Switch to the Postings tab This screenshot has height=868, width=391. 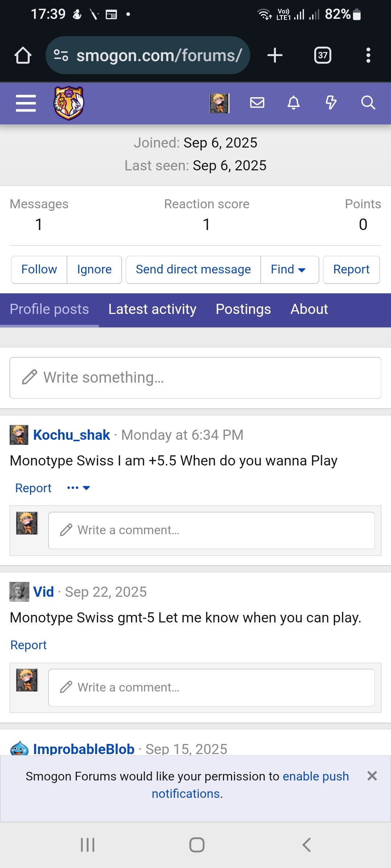(243, 310)
